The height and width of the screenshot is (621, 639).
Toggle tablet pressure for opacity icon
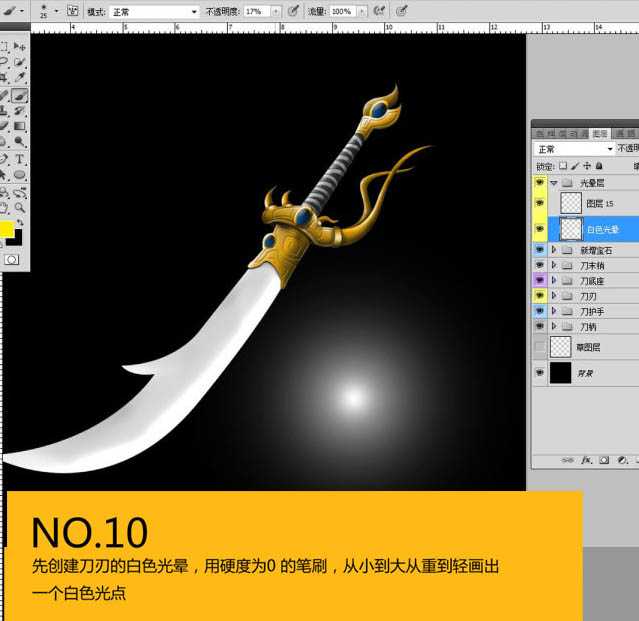(293, 11)
